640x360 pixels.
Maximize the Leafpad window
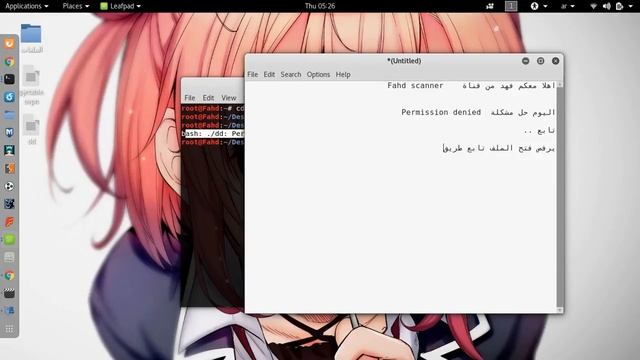pyautogui.click(x=540, y=61)
